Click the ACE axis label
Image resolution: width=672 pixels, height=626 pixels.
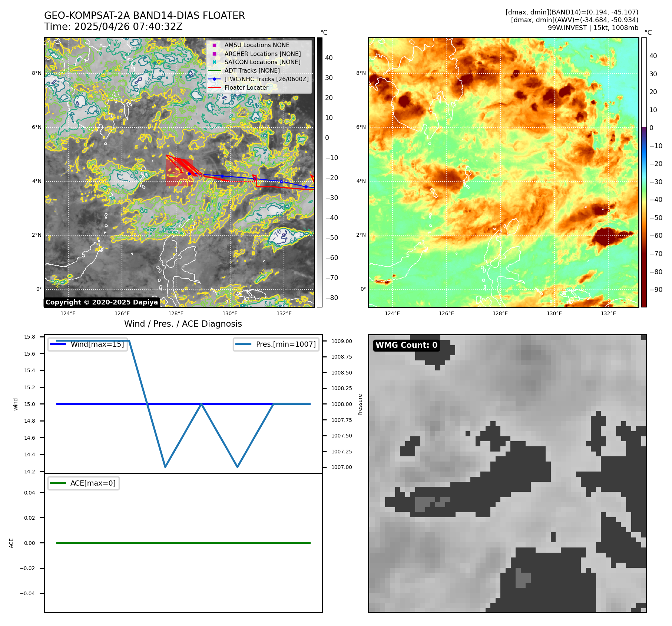pos(11,543)
